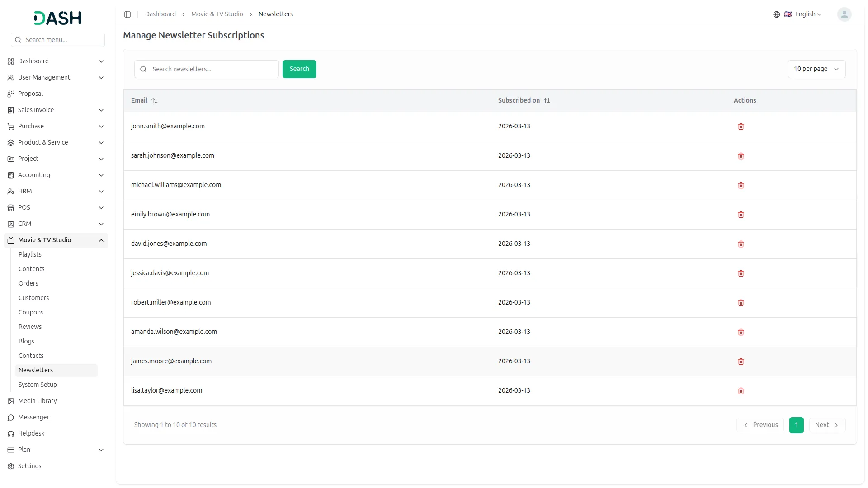
Task: Open Coupons submenu item
Action: [31, 313]
